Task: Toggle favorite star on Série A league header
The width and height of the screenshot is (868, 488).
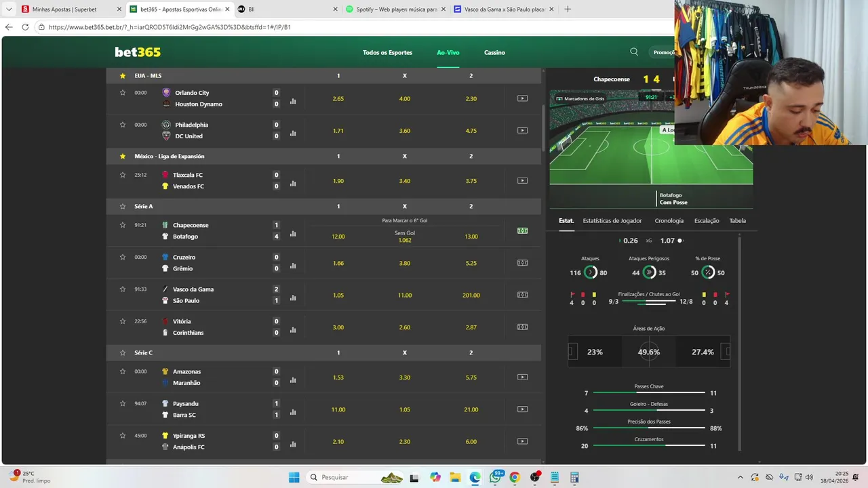Action: pos(123,206)
